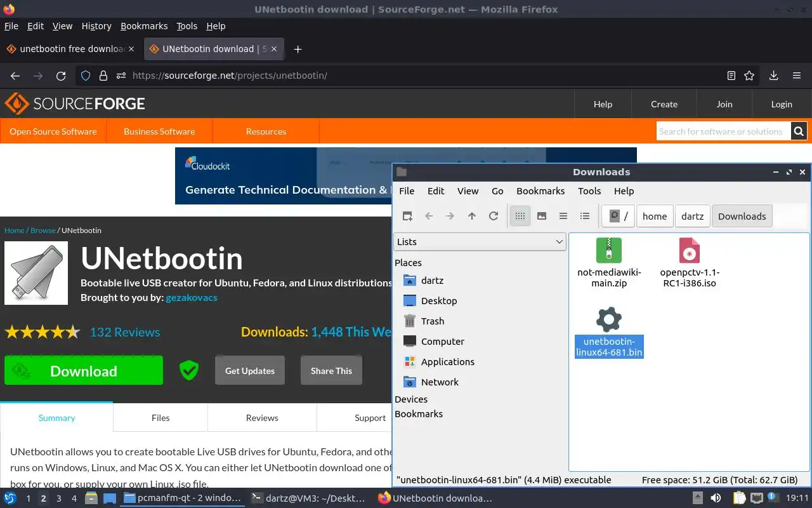Viewport: 812px width, 508px height.
Task: Open Firefox downloads panel
Action: point(773,76)
